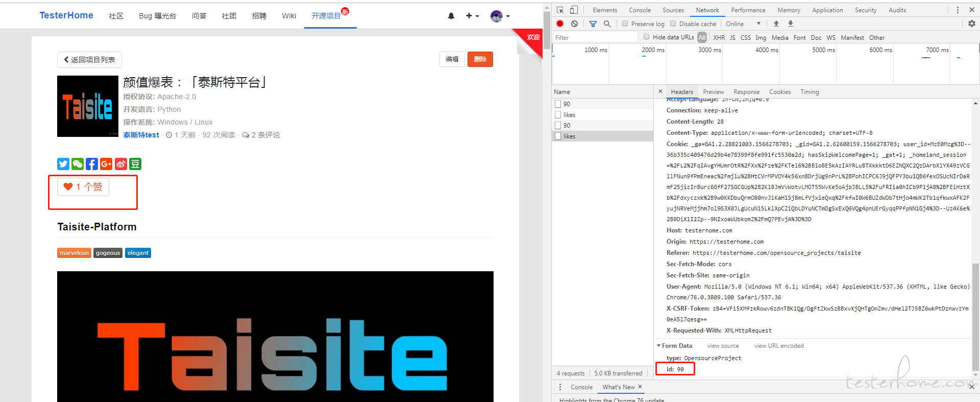This screenshot has width=980, height=402.
Task: Go back to project list
Action: click(89, 60)
